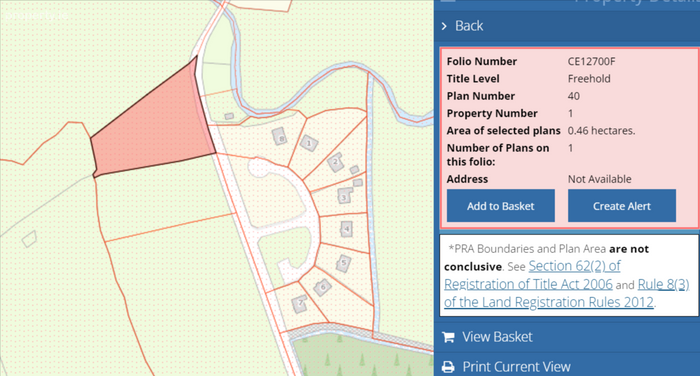
Task: Open Rule 8(3) Land Registration Rules link
Action: pos(567,293)
